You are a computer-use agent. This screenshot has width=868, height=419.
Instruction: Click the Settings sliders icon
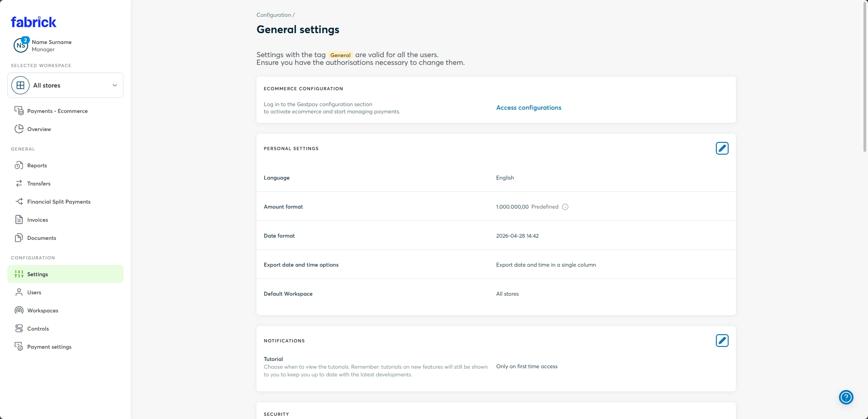pyautogui.click(x=19, y=274)
